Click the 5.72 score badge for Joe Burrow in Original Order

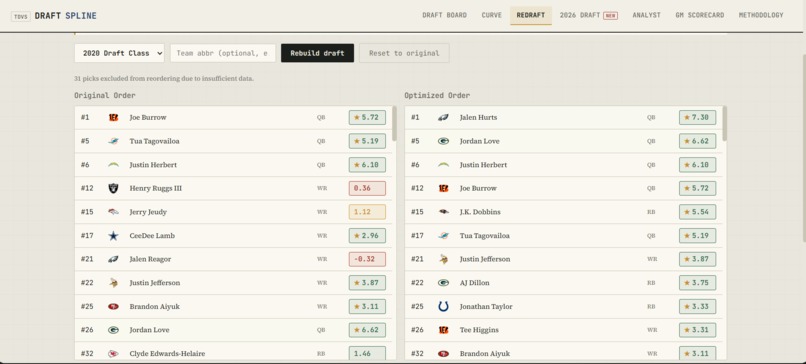coord(367,117)
